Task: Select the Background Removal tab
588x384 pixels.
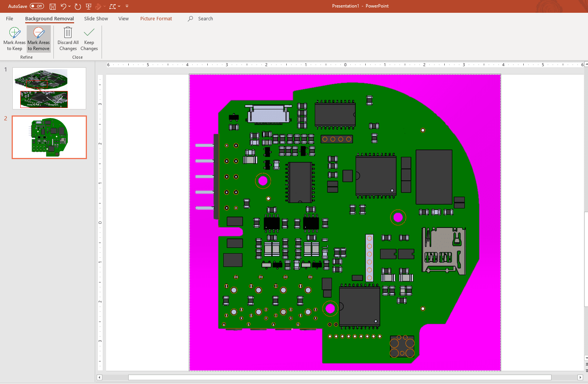Action: [x=50, y=18]
